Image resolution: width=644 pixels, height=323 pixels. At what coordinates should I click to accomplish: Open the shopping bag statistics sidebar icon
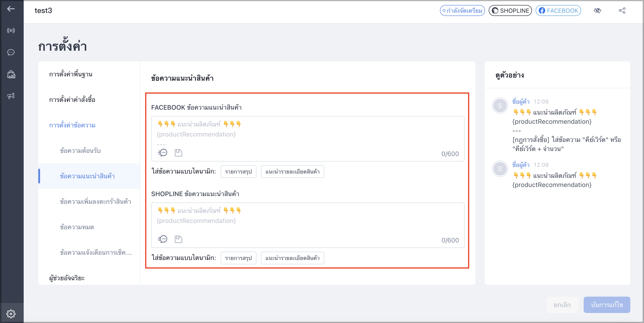11,74
